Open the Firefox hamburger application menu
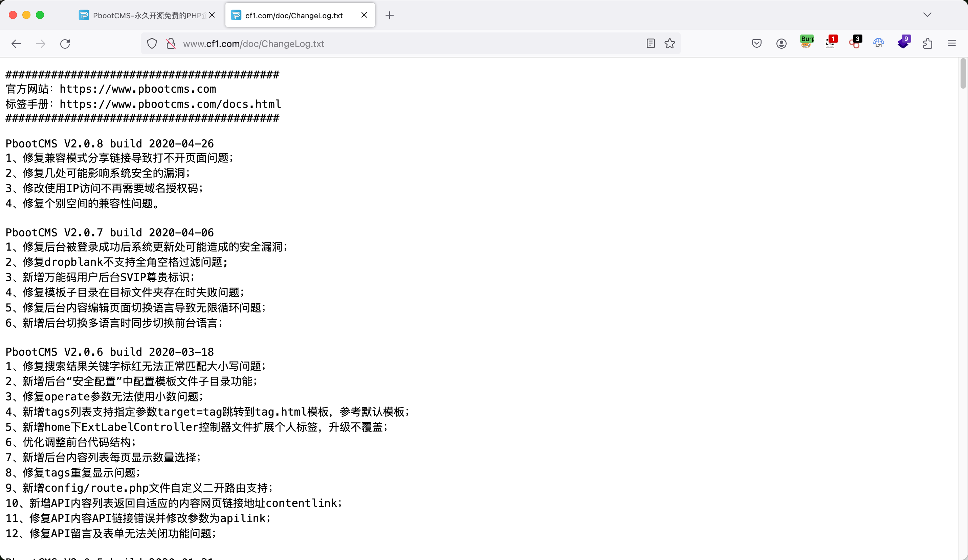This screenshot has width=968, height=560. pos(951,43)
